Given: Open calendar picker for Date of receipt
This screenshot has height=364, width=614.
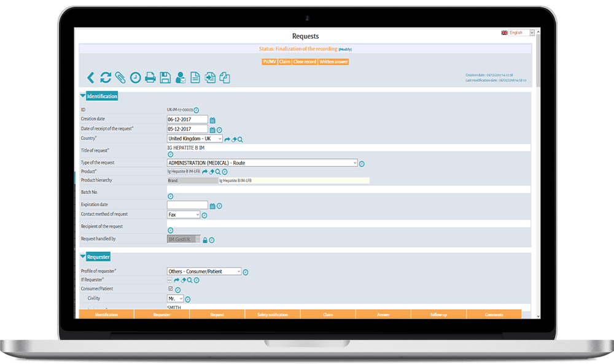Looking at the screenshot, I should tap(212, 130).
